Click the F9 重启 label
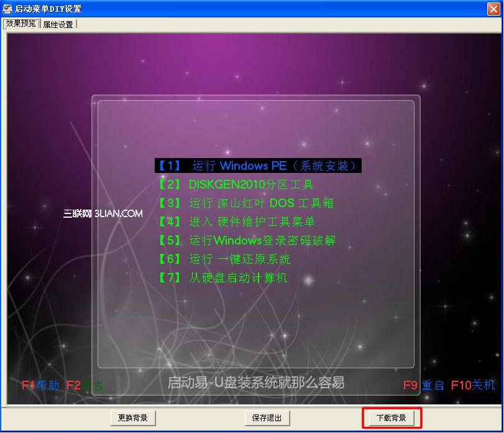This screenshot has width=504, height=433. tap(423, 385)
